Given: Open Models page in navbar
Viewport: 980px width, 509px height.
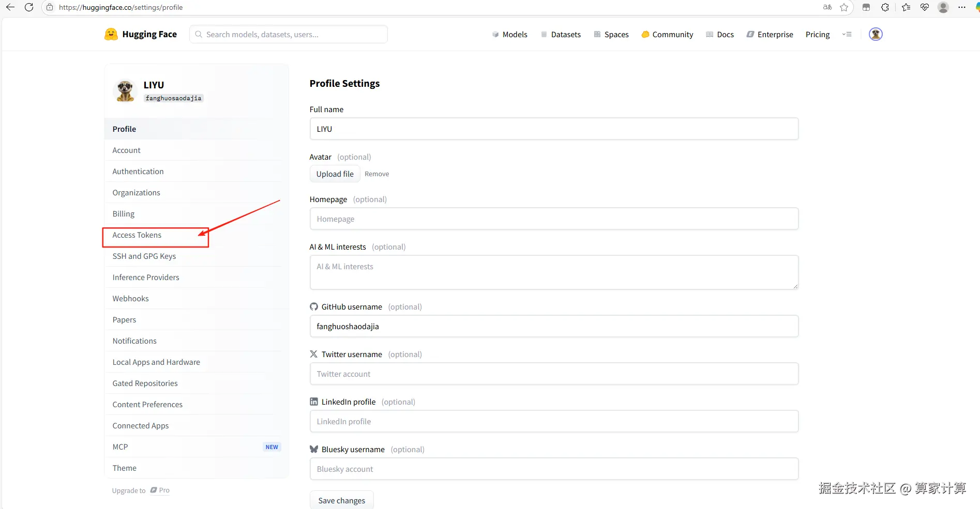Looking at the screenshot, I should pyautogui.click(x=509, y=34).
